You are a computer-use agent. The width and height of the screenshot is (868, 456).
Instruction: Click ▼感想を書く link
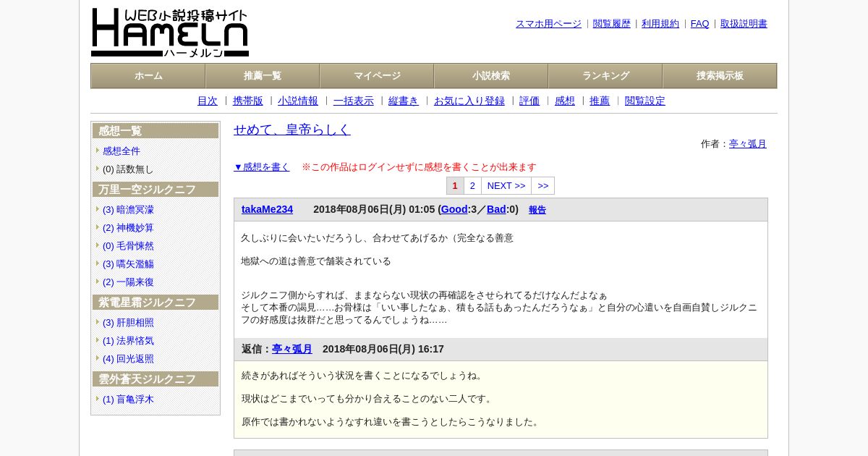click(262, 167)
